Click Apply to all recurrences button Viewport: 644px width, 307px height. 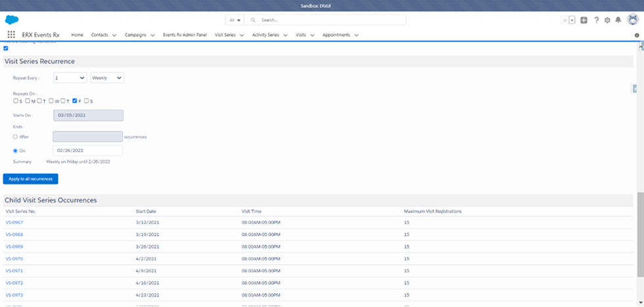tap(30, 179)
